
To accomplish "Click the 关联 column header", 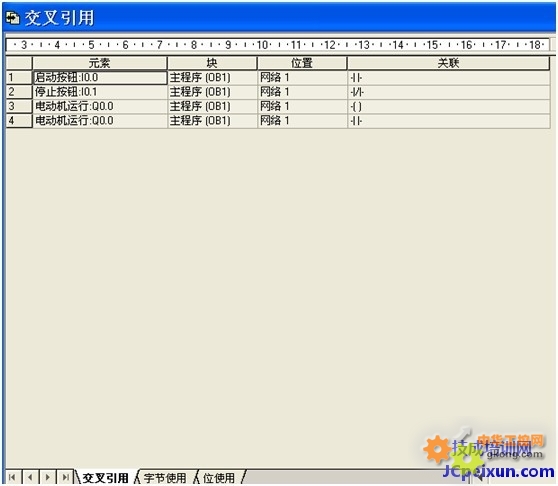I will coord(448,63).
